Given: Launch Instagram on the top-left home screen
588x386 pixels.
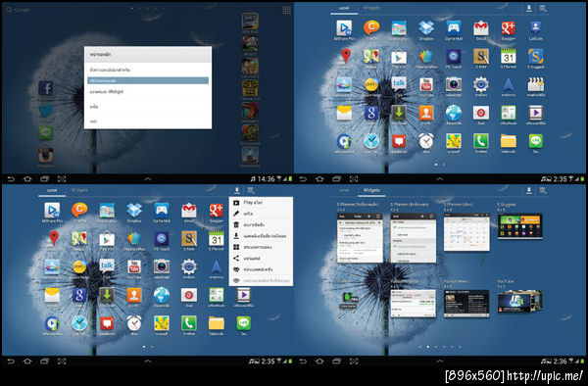Looking at the screenshot, I should (x=46, y=155).
